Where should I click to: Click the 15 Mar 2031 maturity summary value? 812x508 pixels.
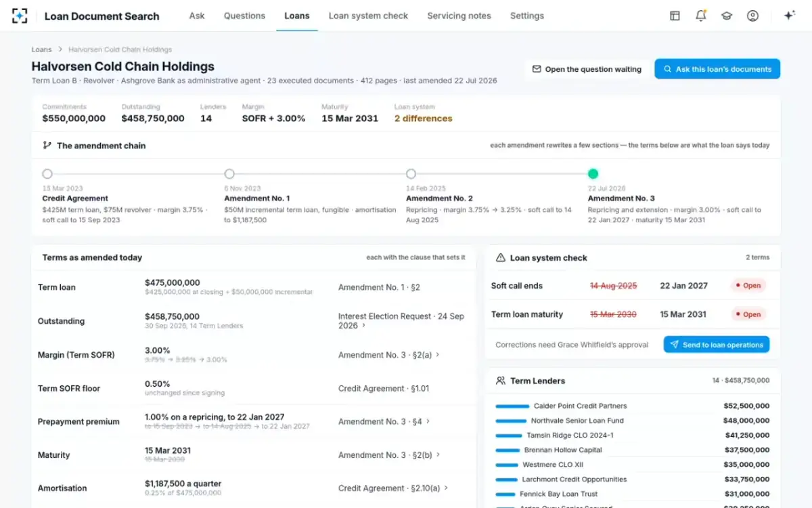pyautogui.click(x=350, y=119)
